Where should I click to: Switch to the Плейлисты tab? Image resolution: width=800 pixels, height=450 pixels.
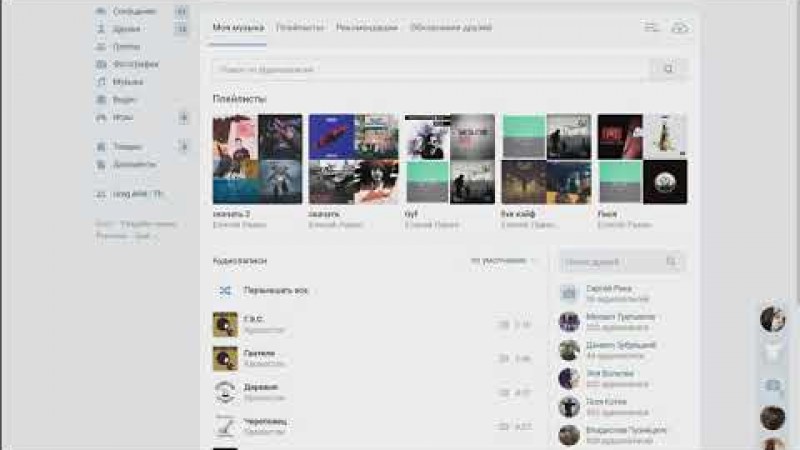coord(300,28)
